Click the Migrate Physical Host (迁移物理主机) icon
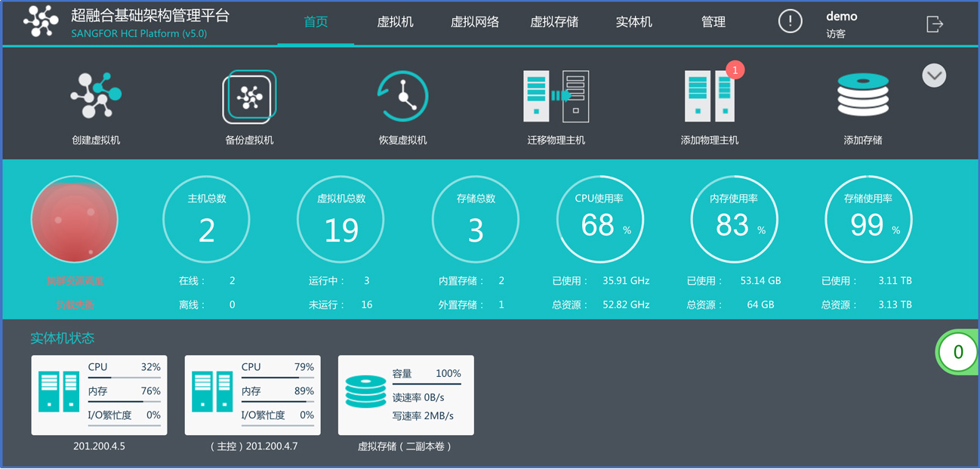 556,97
